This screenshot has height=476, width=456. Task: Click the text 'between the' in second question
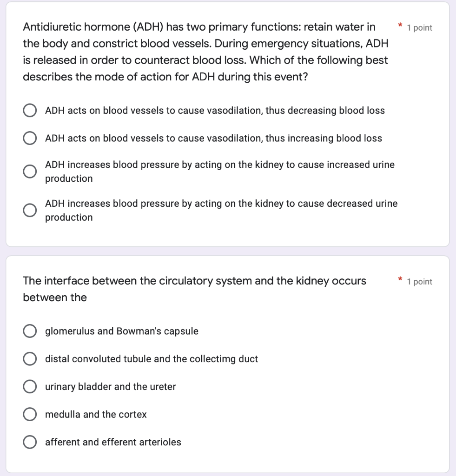point(48,297)
